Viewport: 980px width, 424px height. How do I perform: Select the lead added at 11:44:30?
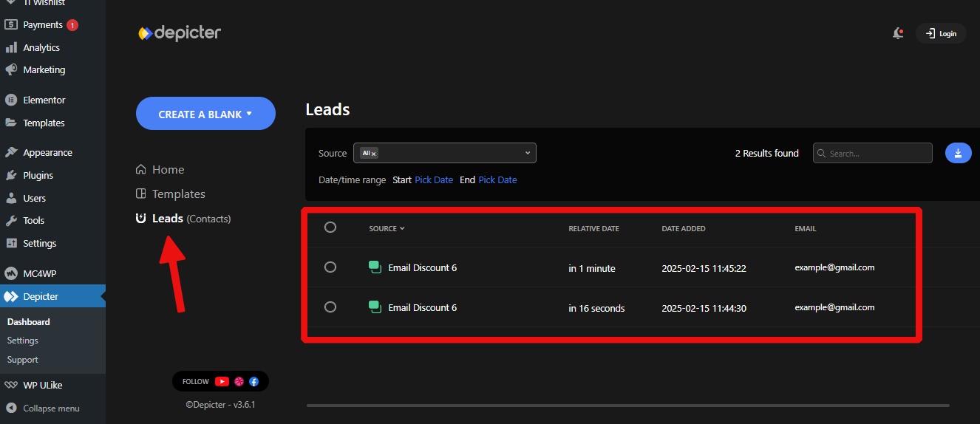330,307
